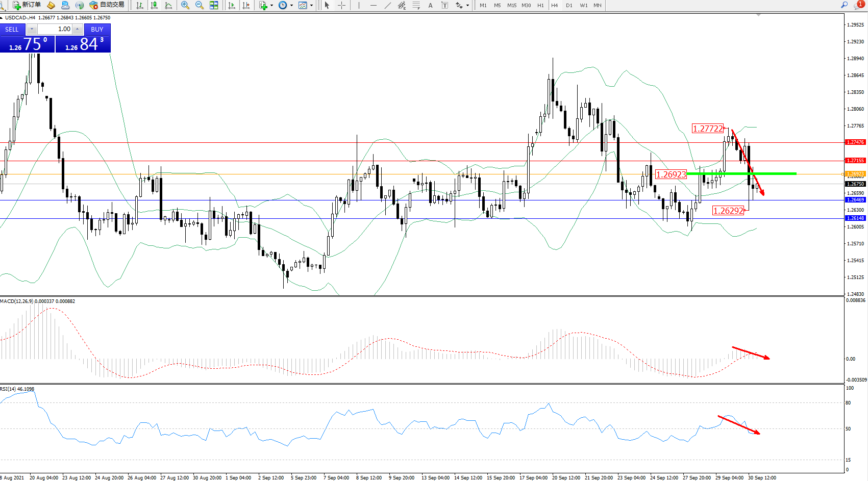Switch to the D1 timeframe

pos(569,5)
